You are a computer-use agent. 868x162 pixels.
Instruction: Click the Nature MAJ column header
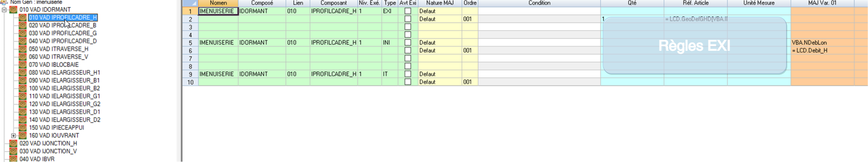click(440, 3)
